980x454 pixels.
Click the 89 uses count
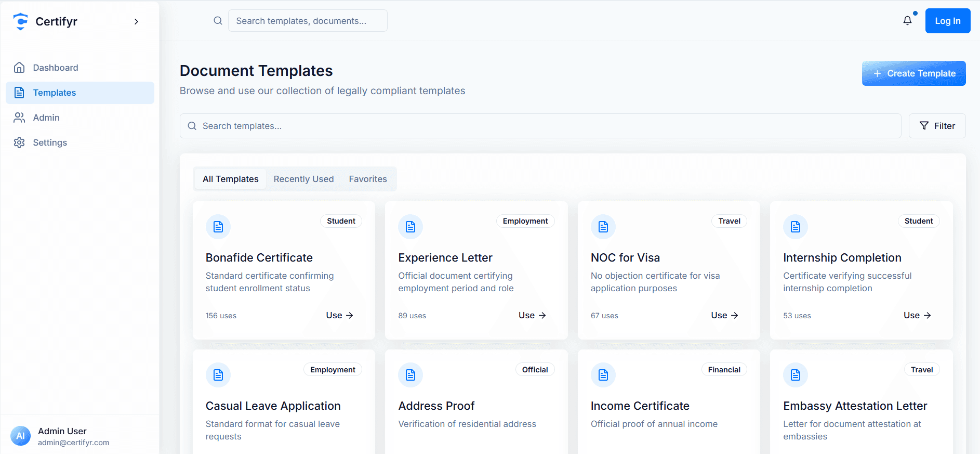[412, 316]
